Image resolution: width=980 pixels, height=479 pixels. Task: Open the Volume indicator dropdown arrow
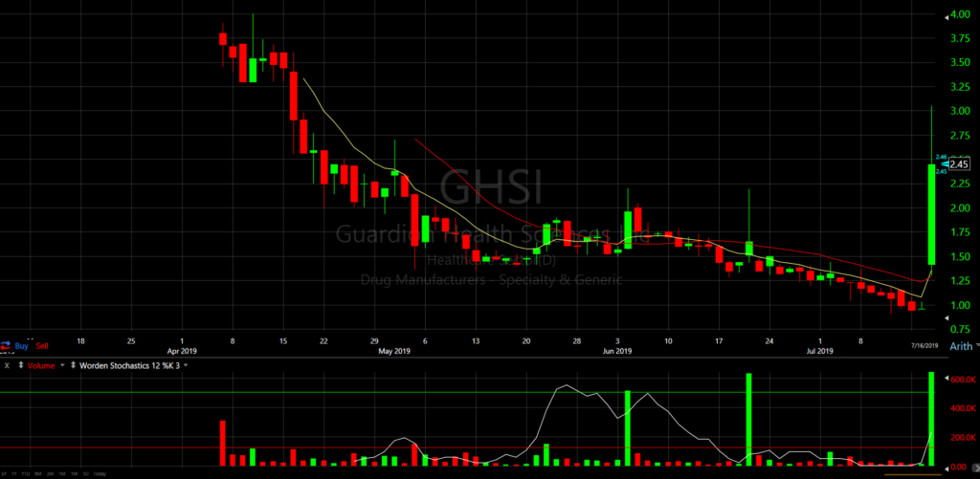click(63, 364)
